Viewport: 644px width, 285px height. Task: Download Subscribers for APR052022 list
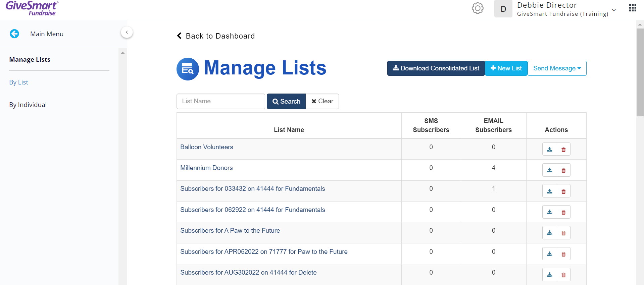550,254
